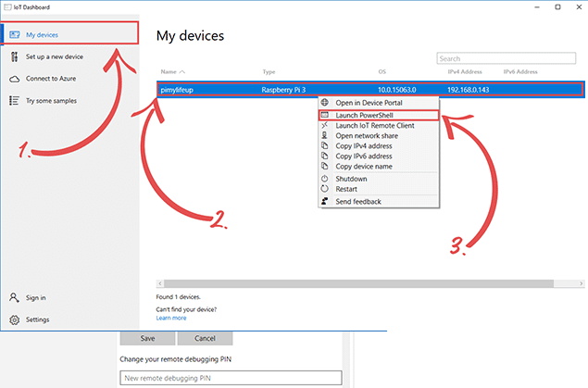Image resolution: width=588 pixels, height=388 pixels.
Task: Select Copy IPv4 address option
Action: coord(364,146)
